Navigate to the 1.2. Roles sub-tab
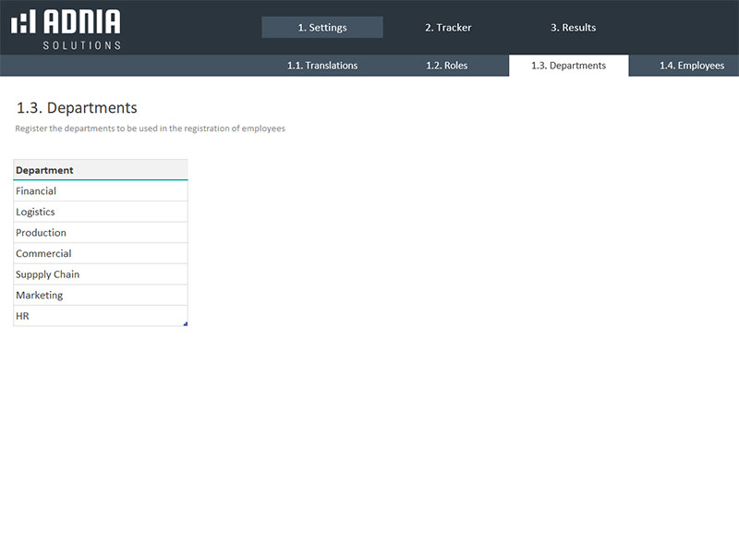 (446, 66)
